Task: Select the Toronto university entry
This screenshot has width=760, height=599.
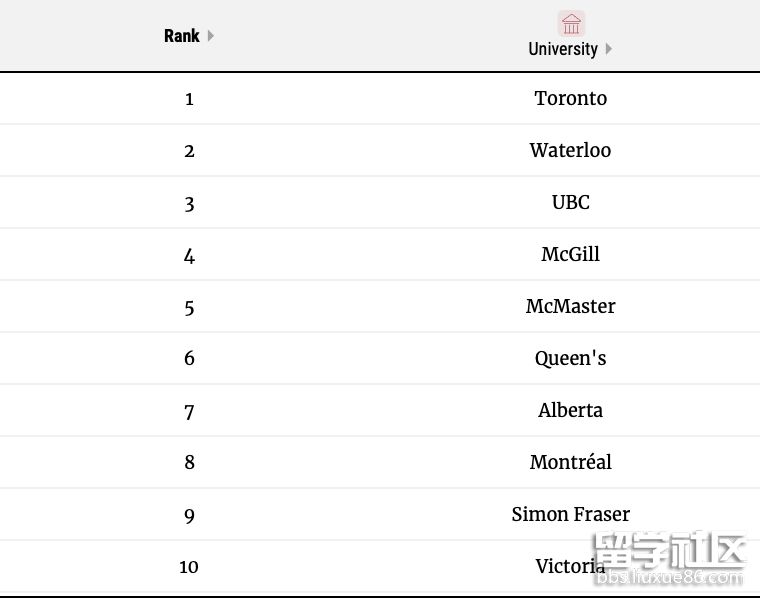Action: pyautogui.click(x=570, y=98)
